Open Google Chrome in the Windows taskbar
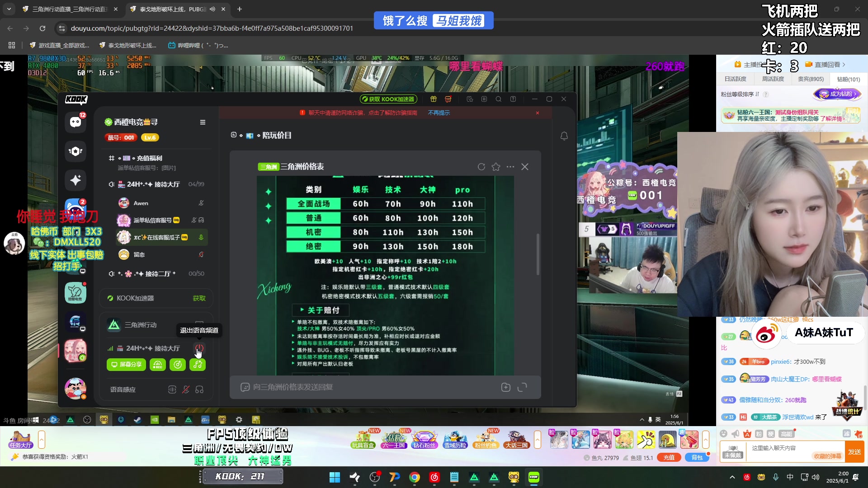868x488 pixels. pyautogui.click(x=415, y=477)
